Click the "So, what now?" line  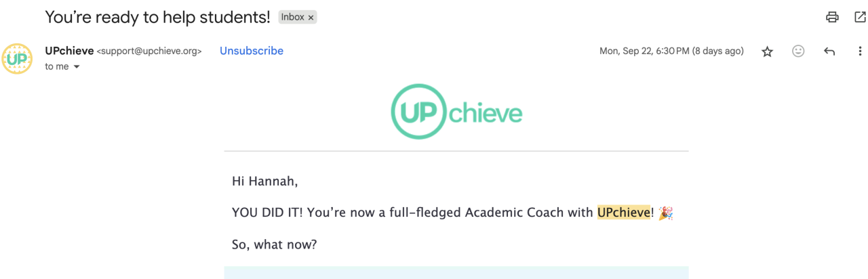pos(274,244)
